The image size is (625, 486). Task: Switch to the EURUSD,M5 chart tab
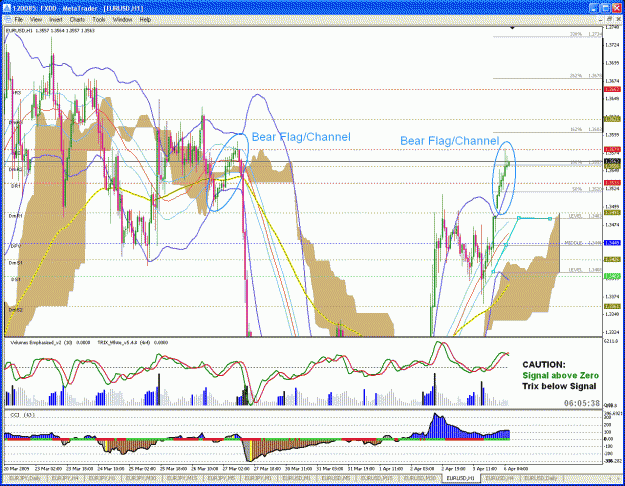click(x=336, y=478)
